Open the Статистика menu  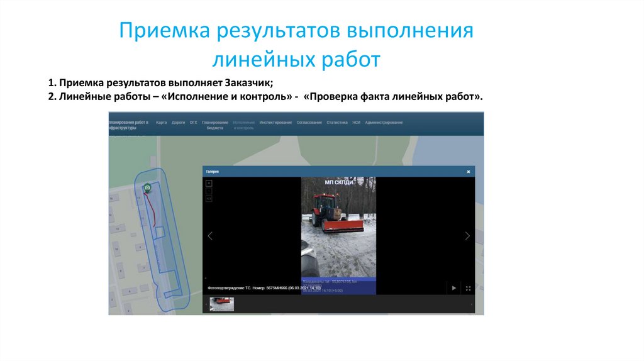337,123
